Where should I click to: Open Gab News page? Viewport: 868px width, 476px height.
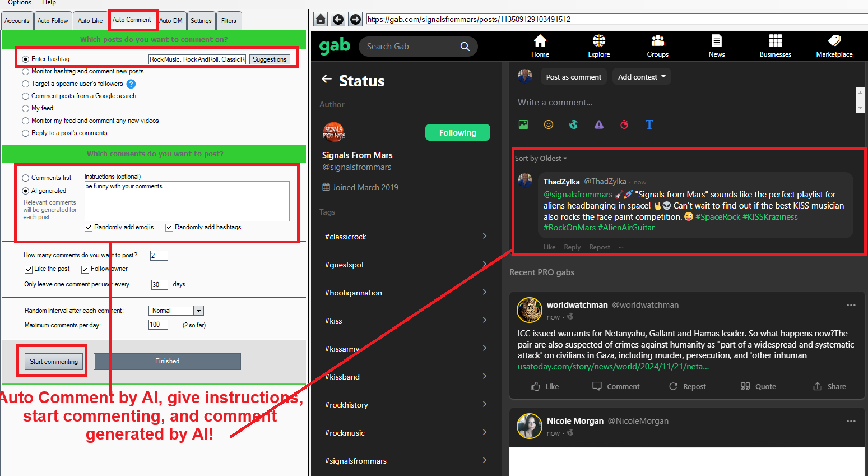tap(717, 46)
